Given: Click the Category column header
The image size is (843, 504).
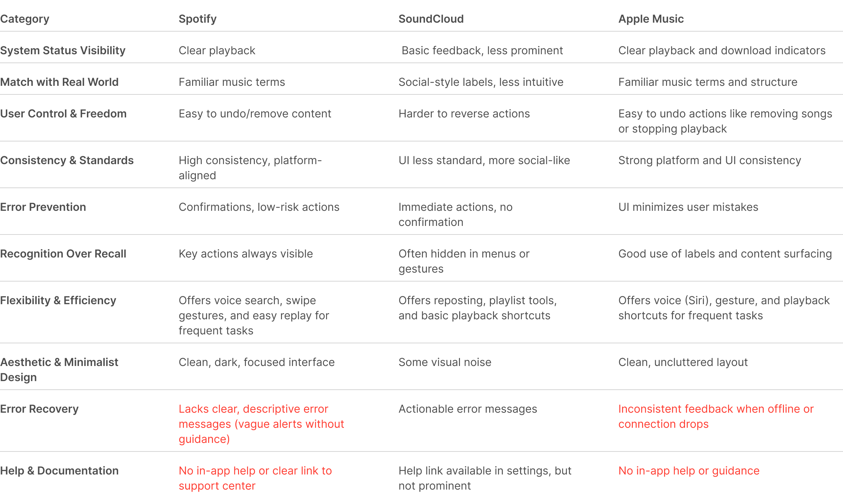Looking at the screenshot, I should (25, 19).
